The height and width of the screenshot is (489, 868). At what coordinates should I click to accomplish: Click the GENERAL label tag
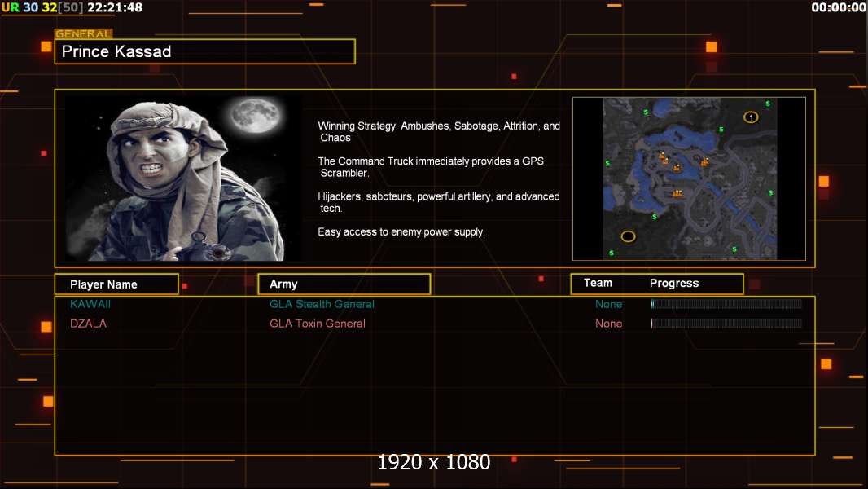pyautogui.click(x=84, y=33)
